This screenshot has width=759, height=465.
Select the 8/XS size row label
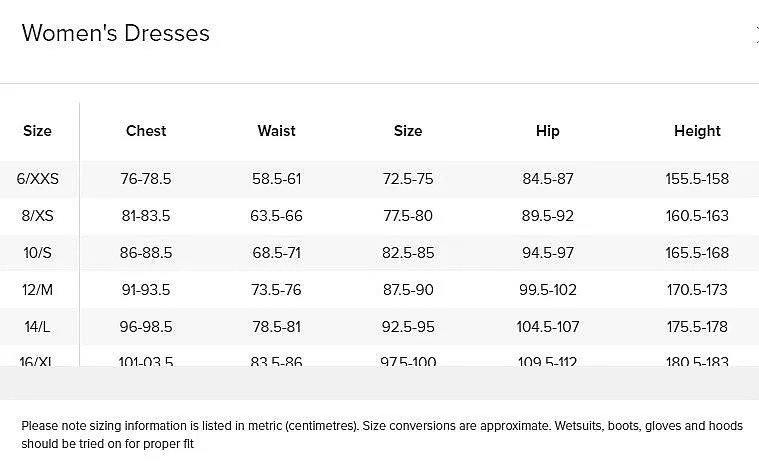[x=37, y=215]
